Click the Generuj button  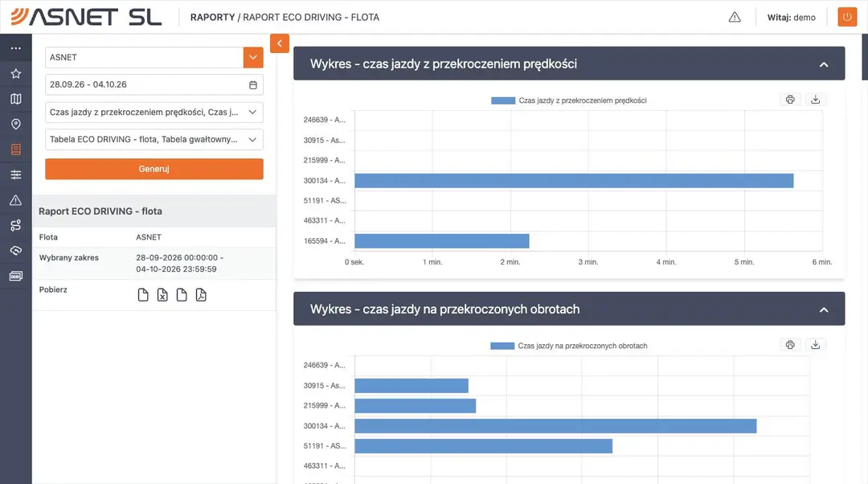coord(154,169)
